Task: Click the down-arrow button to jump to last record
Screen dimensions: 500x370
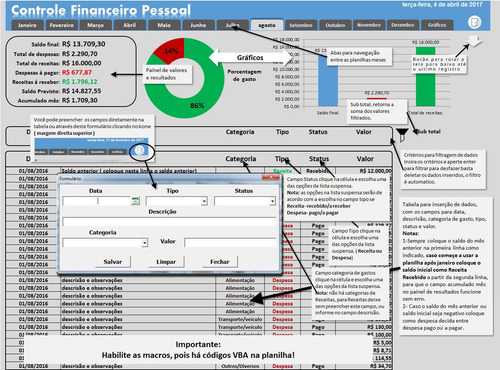Action: (x=474, y=41)
